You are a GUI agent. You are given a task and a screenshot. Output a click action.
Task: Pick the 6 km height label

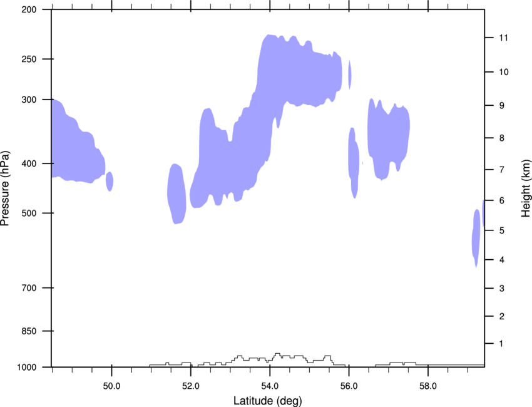501,200
